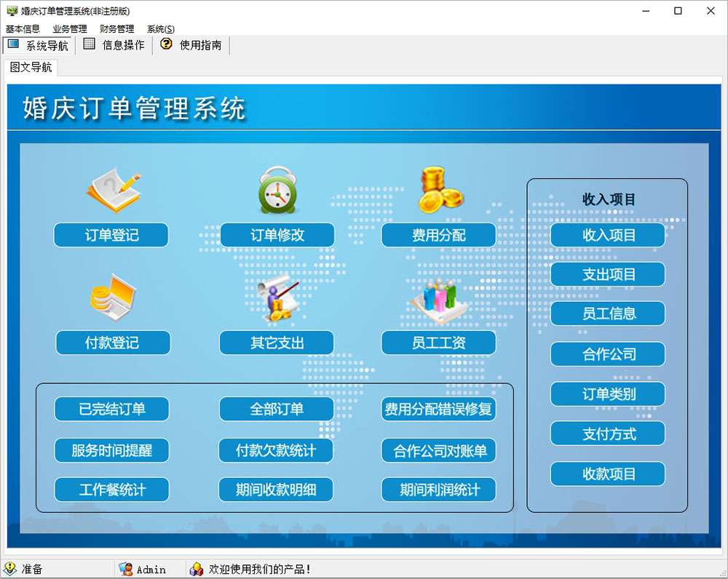Open 合作公司对账单
This screenshot has width=728, height=579.
[439, 450]
